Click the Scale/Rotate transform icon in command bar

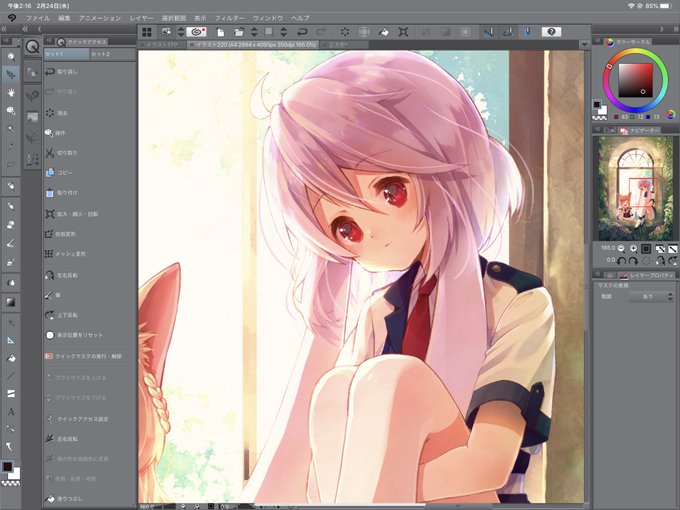point(403,32)
